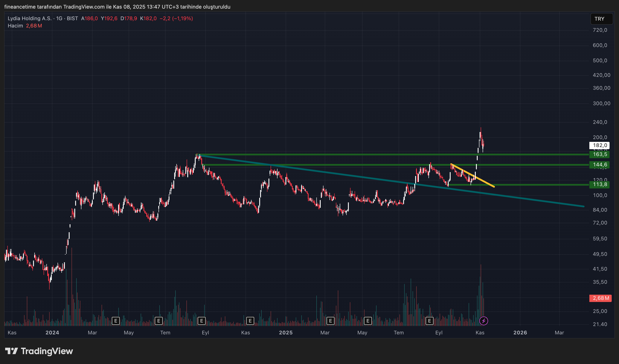
Task: Click the earnings marker before Eyl 2025
Action: click(429, 321)
